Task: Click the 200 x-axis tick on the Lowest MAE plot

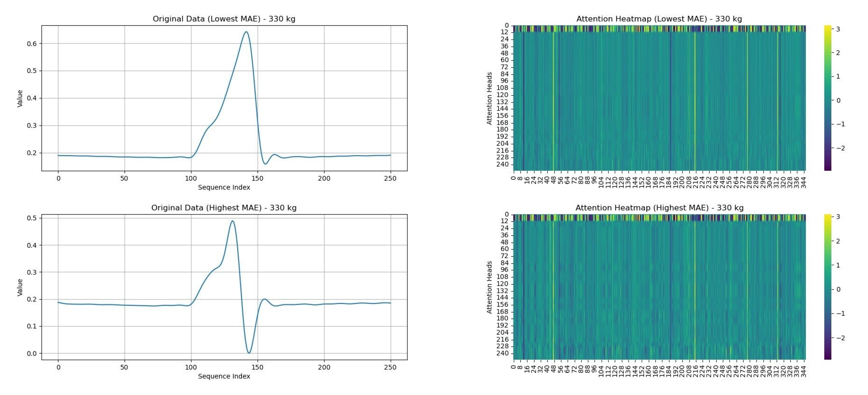Action: click(324, 178)
